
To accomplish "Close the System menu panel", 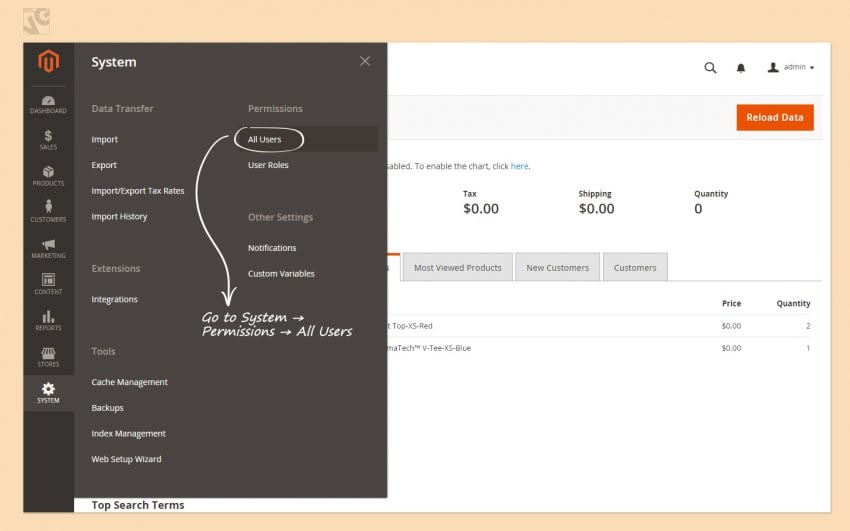I will tap(365, 61).
